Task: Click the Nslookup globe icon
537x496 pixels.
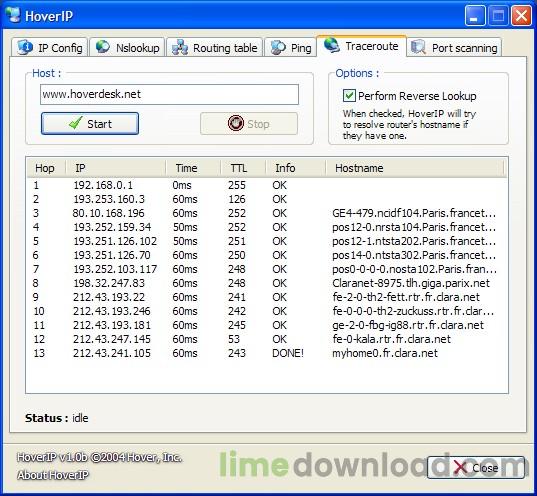Action: click(102, 47)
